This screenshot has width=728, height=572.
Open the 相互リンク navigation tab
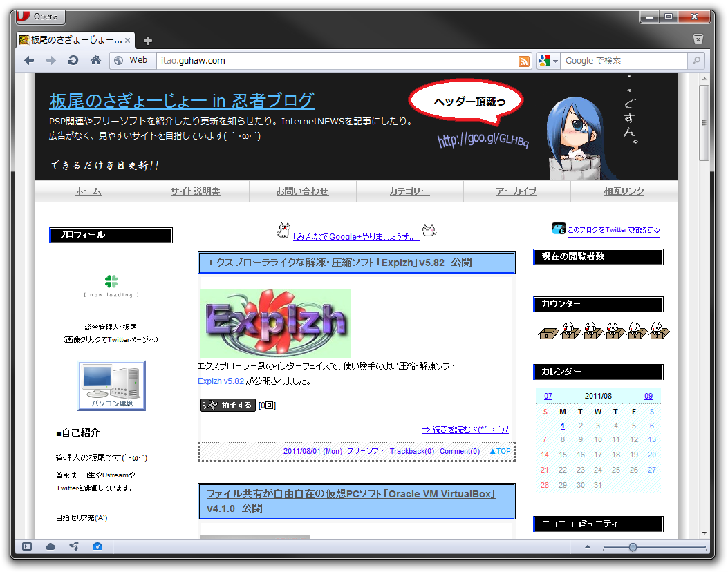(x=624, y=191)
